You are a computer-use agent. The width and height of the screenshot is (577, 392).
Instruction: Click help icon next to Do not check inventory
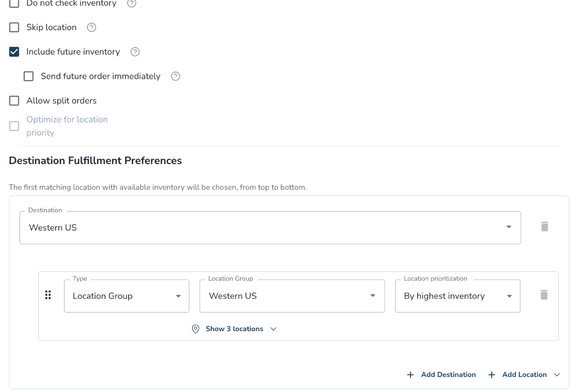coord(132,3)
